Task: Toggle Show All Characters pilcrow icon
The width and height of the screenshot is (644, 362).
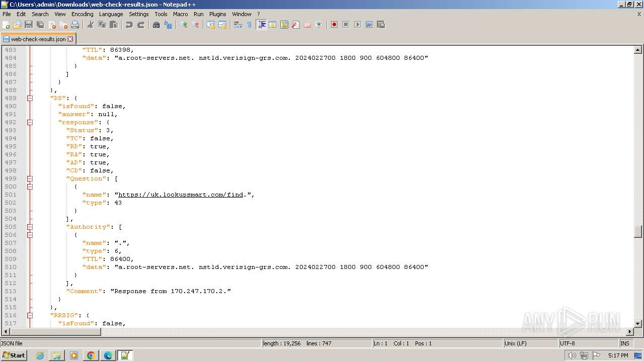Action: [249, 25]
